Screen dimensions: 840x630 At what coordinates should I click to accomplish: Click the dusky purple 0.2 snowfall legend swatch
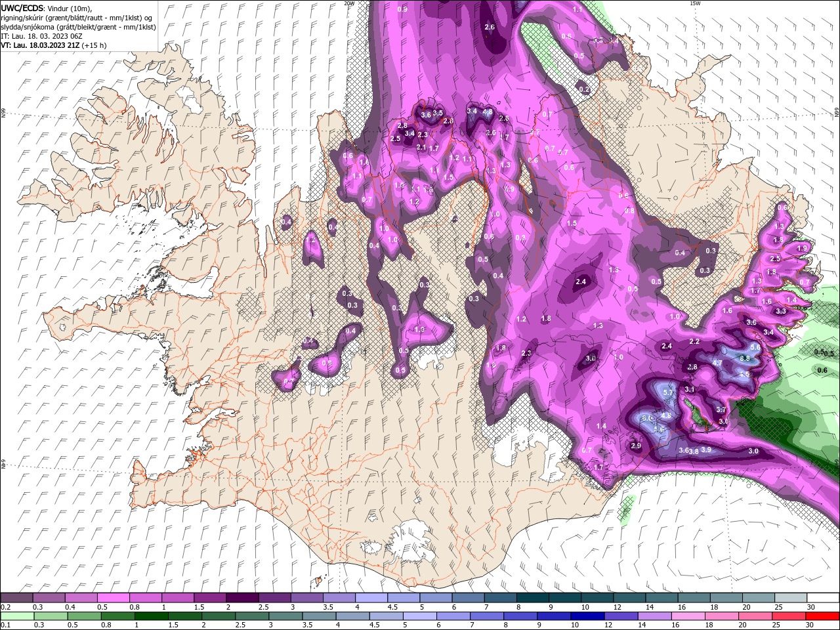coord(16,598)
